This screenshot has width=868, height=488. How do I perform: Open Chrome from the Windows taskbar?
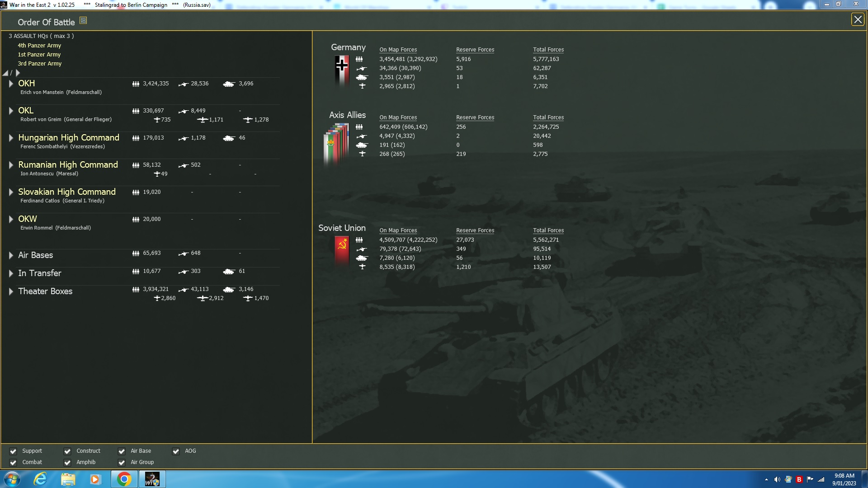pyautogui.click(x=124, y=479)
